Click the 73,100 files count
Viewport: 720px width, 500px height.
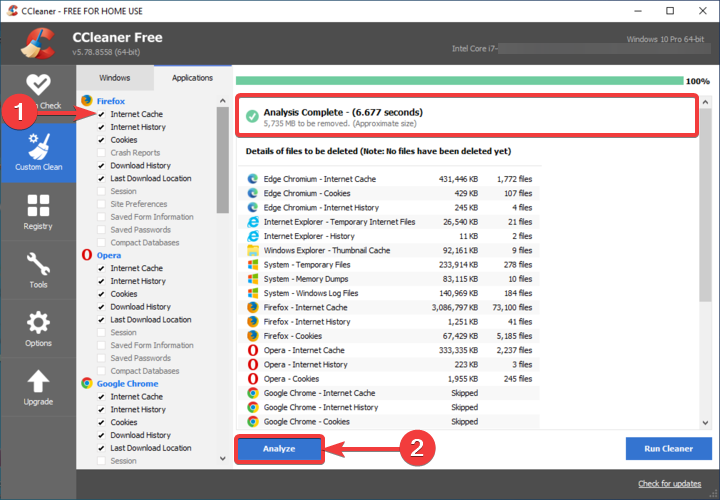(x=512, y=307)
